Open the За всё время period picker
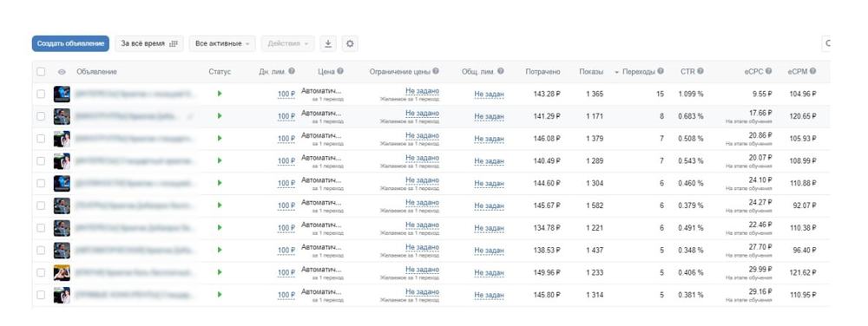The image size is (868, 326). click(149, 43)
